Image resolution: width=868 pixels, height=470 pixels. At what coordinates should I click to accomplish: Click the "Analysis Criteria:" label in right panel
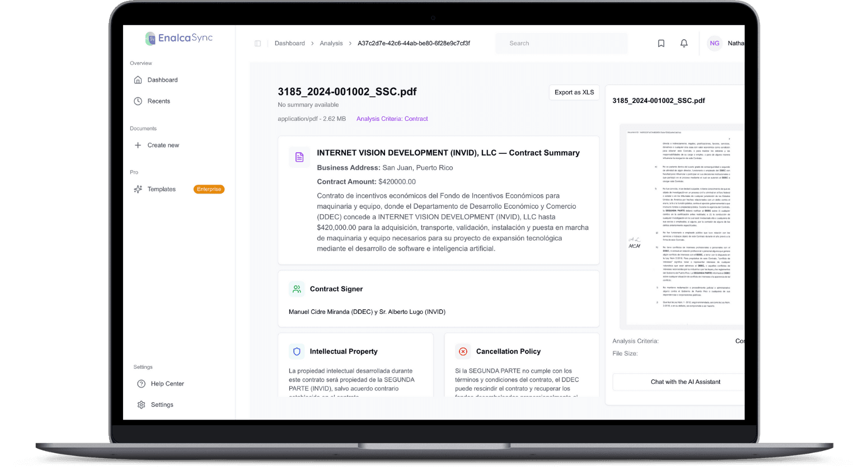(635, 341)
